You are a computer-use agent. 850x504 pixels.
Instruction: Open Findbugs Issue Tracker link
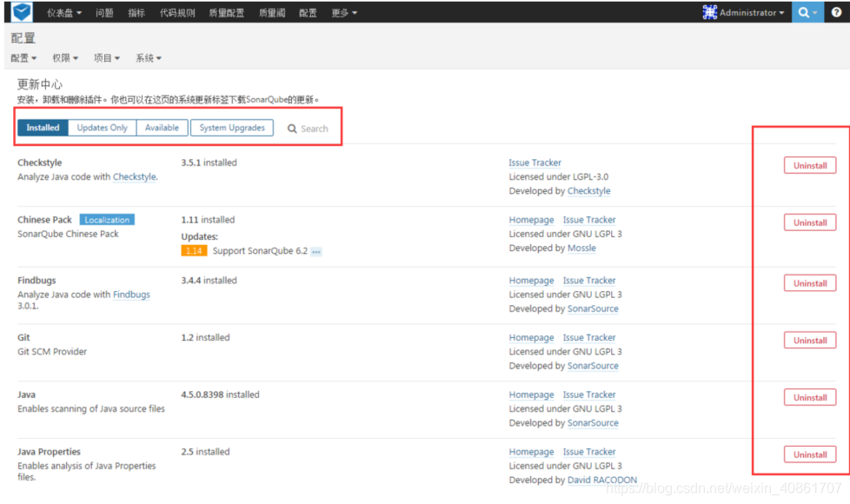pyautogui.click(x=589, y=281)
